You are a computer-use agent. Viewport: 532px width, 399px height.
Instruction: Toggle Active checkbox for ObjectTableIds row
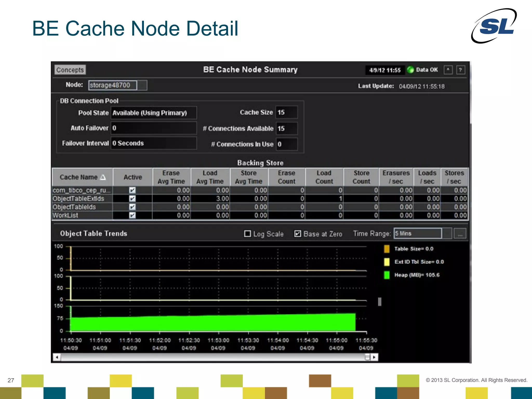132,207
